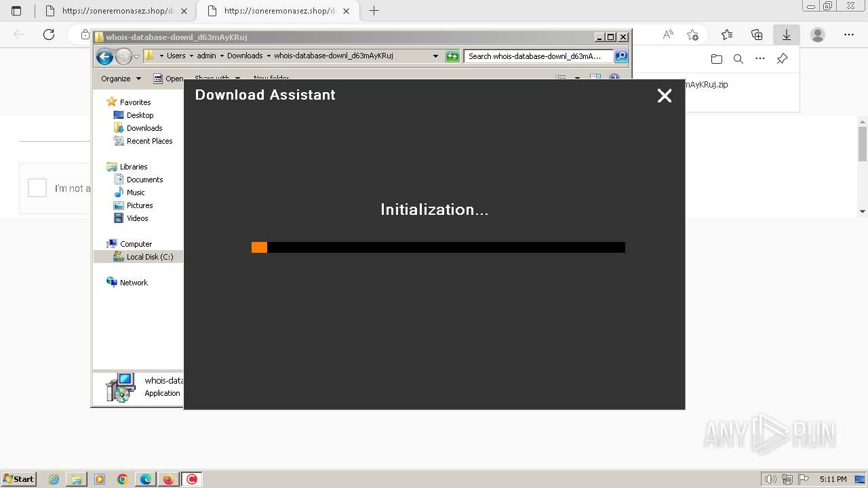This screenshot has height=488, width=868.
Task: Open address bar history dropdown arrow
Action: coord(435,56)
